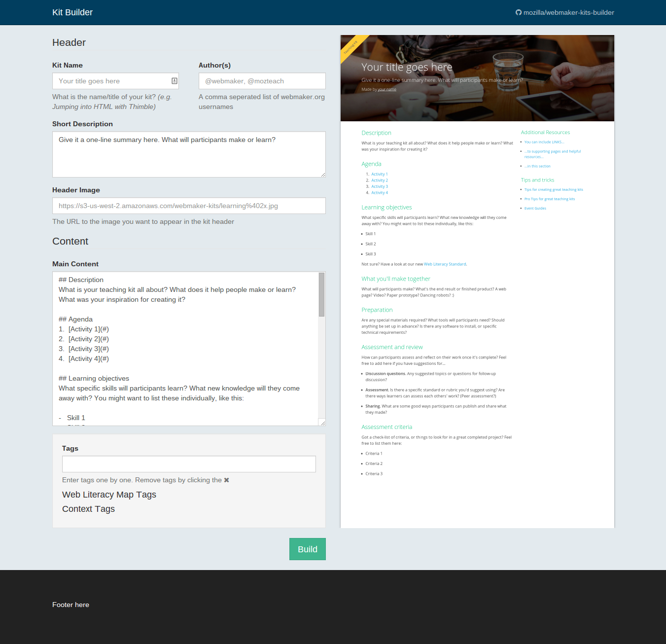Screen dimensions: 666x644
Task: Focus the Tags input box
Action: tap(189, 464)
